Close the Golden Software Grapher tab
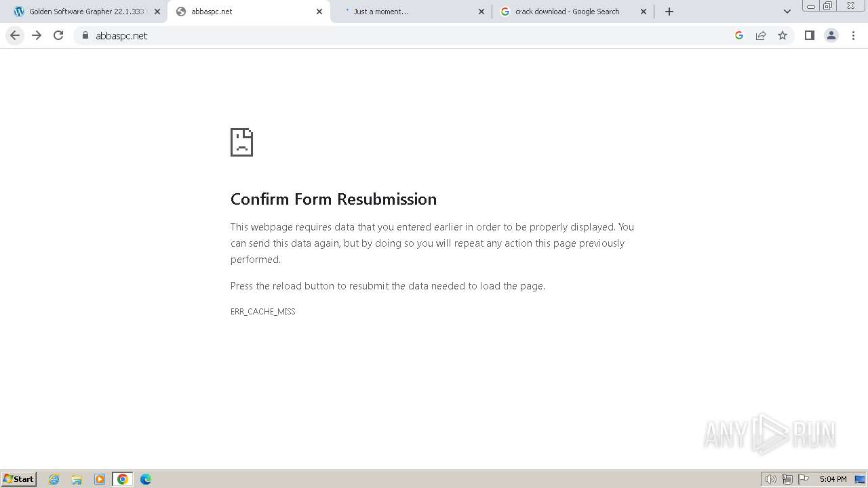Image resolution: width=868 pixels, height=488 pixels. pos(157,12)
